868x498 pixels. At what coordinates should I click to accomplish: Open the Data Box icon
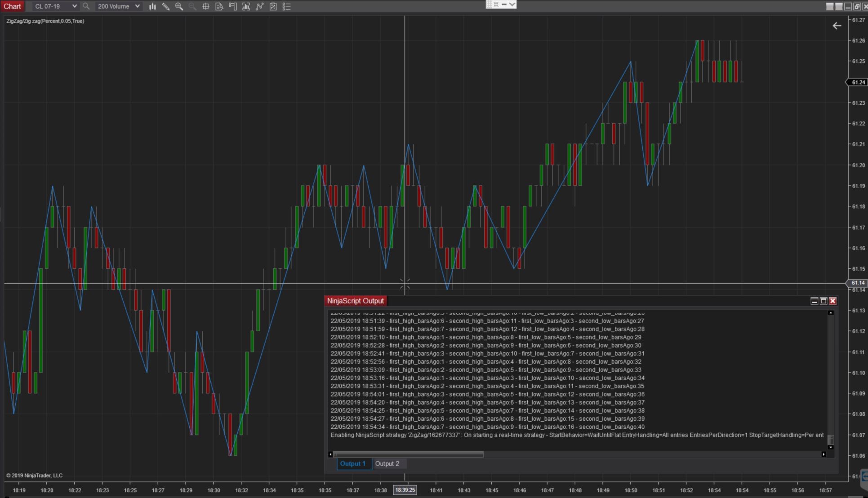219,6
